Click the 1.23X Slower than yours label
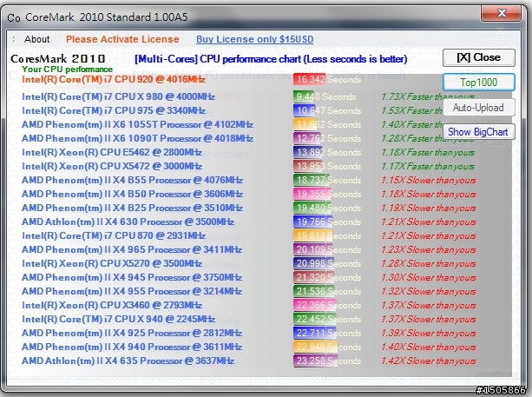 (429, 250)
